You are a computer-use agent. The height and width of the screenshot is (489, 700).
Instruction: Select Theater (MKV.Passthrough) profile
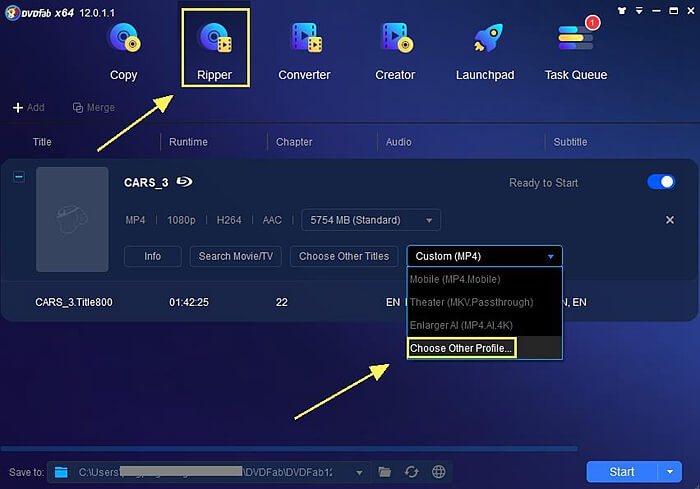[484, 302]
